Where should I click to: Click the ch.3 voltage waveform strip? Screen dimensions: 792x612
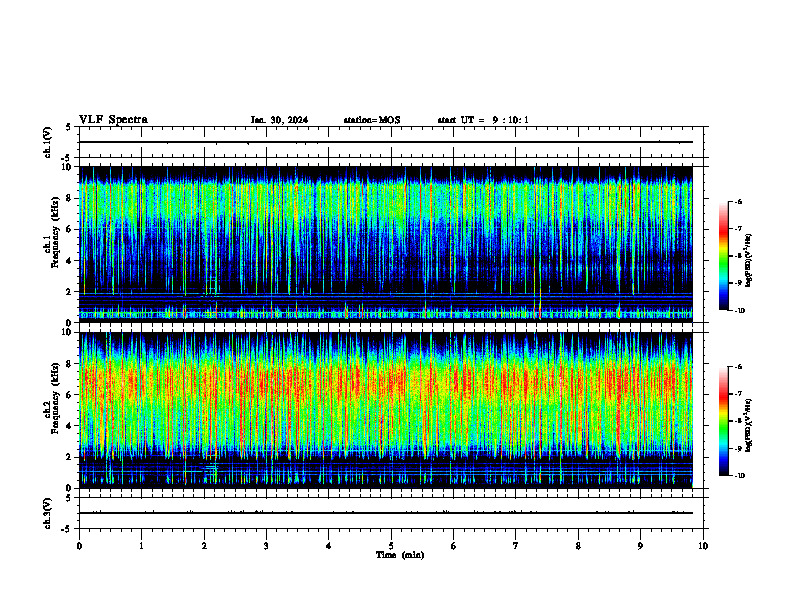click(391, 513)
